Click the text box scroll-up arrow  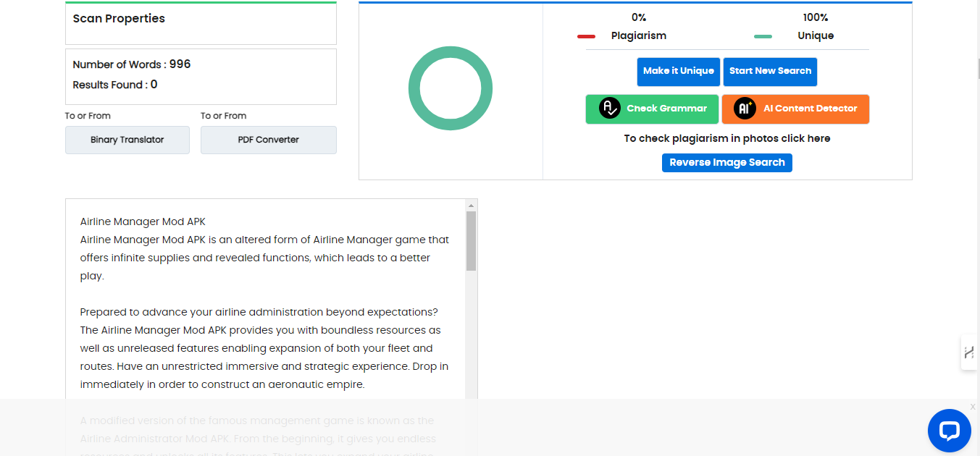tap(471, 206)
